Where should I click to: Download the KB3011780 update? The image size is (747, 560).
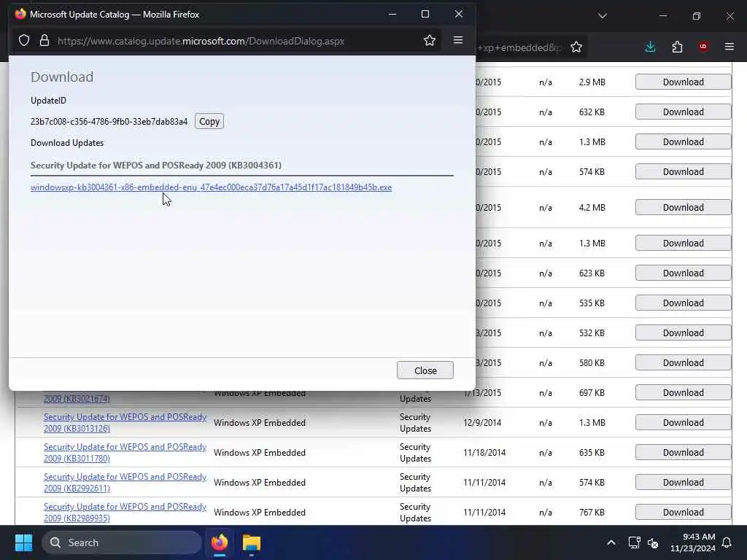click(683, 453)
